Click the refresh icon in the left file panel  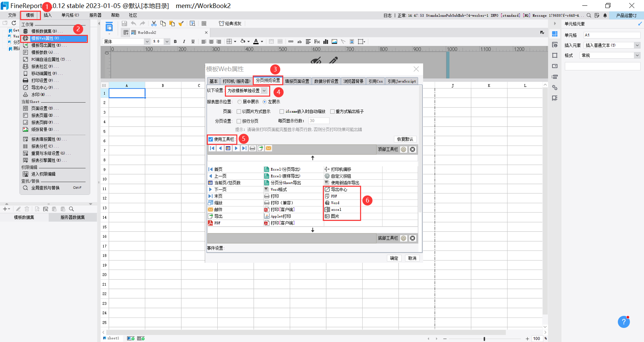(x=14, y=23)
